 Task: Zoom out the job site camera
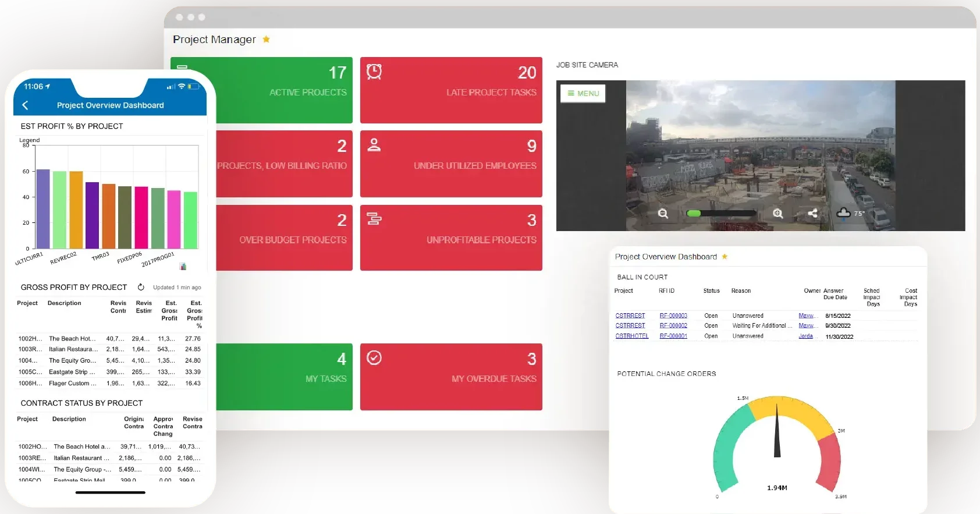663,214
